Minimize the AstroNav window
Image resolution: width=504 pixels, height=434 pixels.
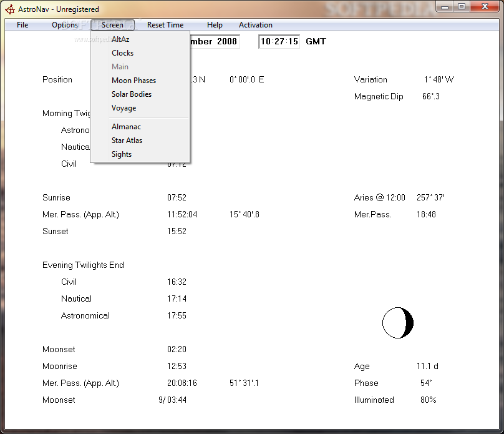click(445, 6)
